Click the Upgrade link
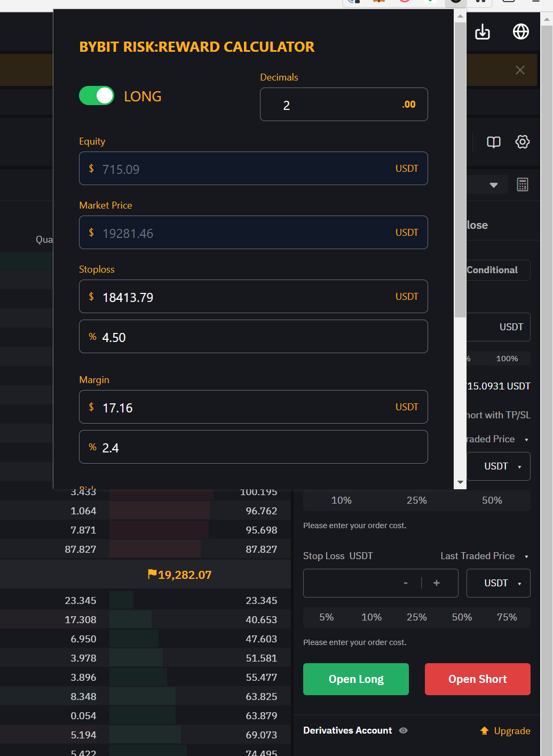Screen dimensions: 553x756 505,731
